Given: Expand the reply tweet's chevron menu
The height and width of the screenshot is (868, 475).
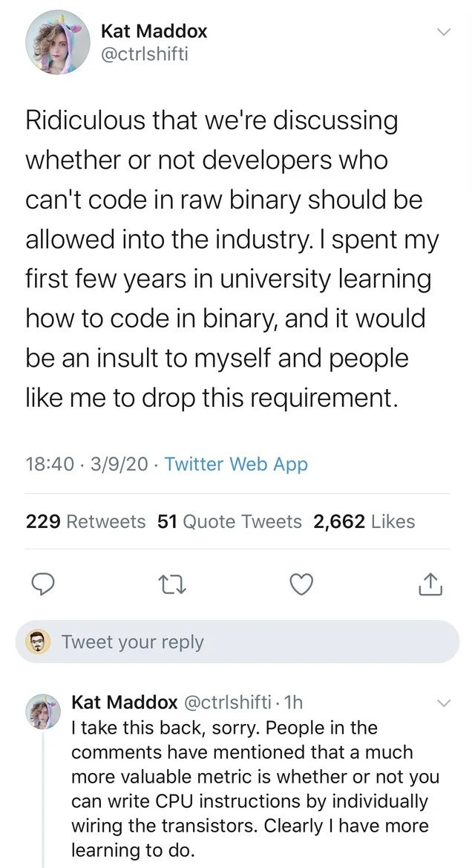Looking at the screenshot, I should [x=444, y=704].
